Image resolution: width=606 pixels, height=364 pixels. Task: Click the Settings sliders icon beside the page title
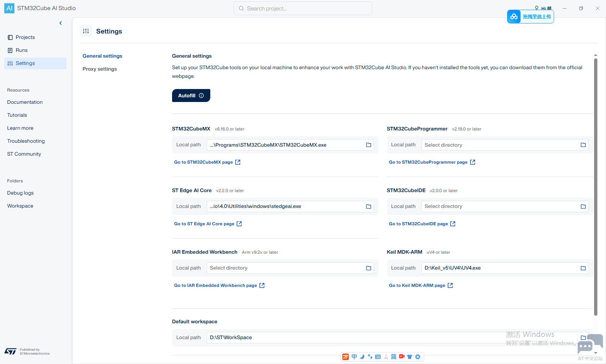click(86, 31)
